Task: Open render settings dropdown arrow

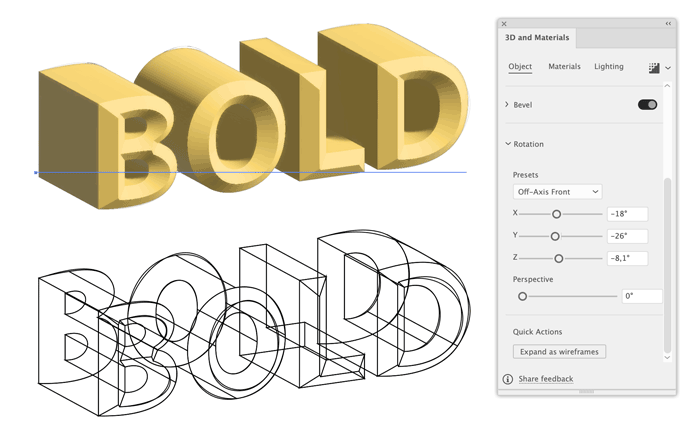Action: [668, 68]
